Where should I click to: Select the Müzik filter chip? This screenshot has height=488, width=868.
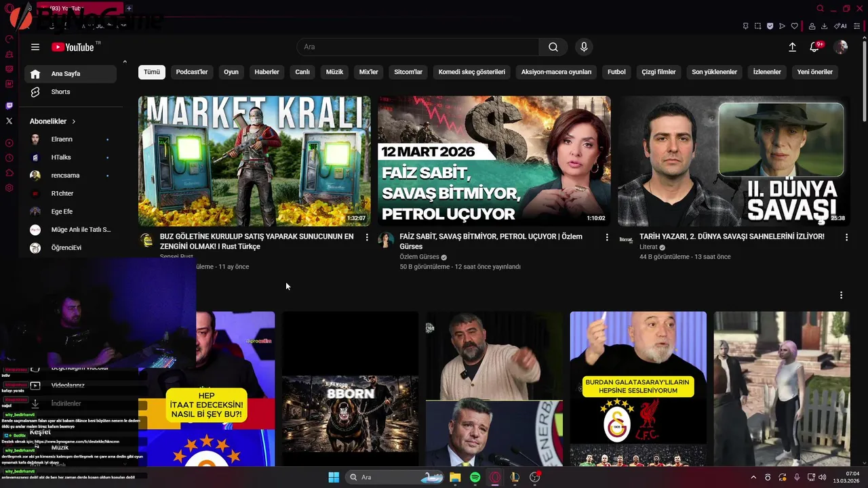[334, 72]
